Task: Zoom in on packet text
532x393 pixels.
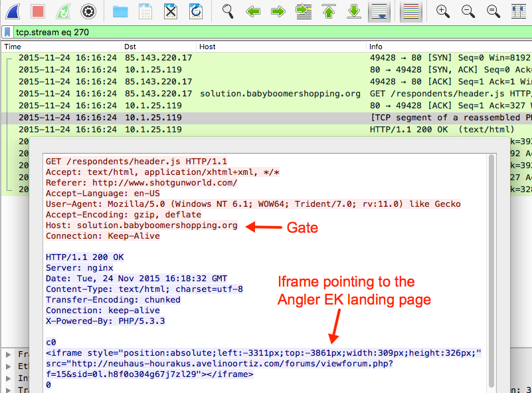Action: coord(443,11)
